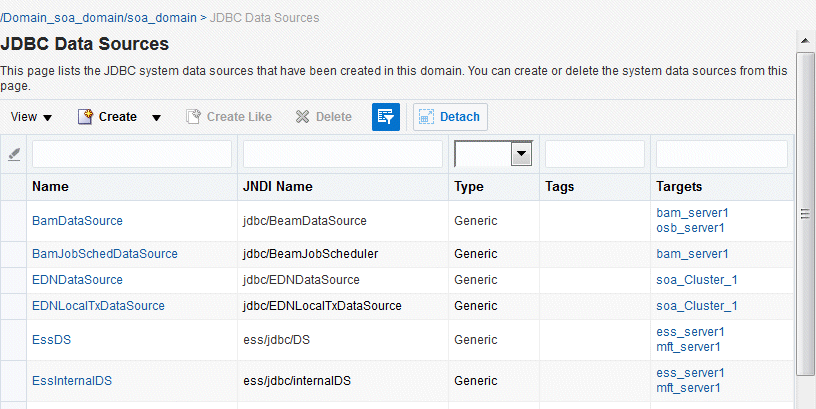Click mft_server1 target in EssDS row
Viewport: 816px width, 409px height.
click(688, 347)
